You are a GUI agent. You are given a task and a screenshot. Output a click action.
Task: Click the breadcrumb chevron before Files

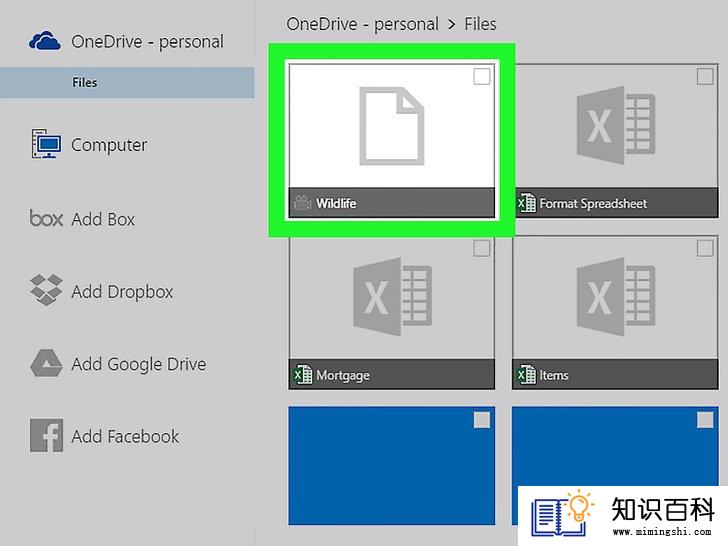tap(451, 25)
